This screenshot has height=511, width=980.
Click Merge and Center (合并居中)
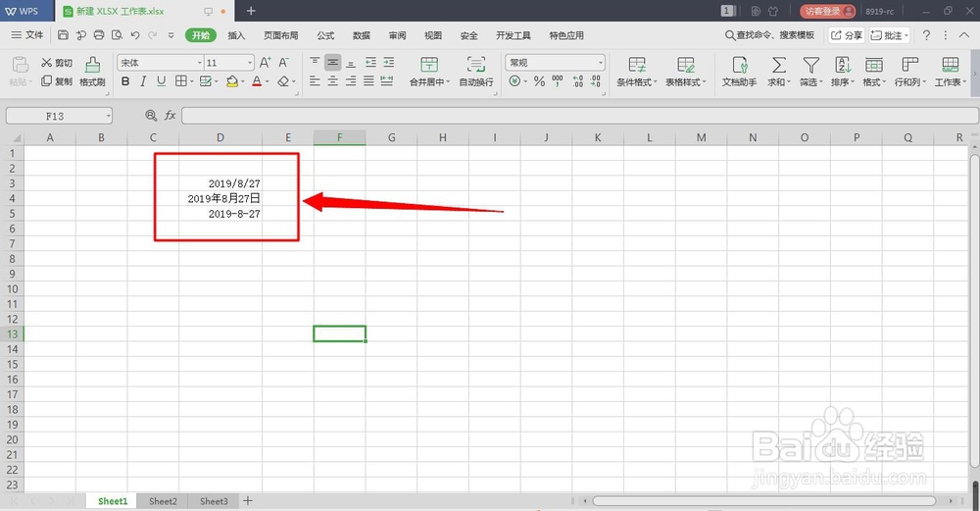click(x=429, y=72)
